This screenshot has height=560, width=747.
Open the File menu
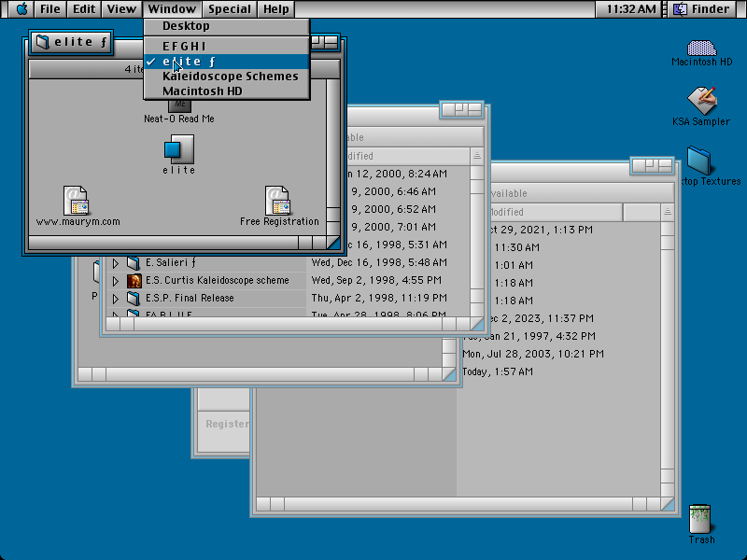tap(49, 9)
